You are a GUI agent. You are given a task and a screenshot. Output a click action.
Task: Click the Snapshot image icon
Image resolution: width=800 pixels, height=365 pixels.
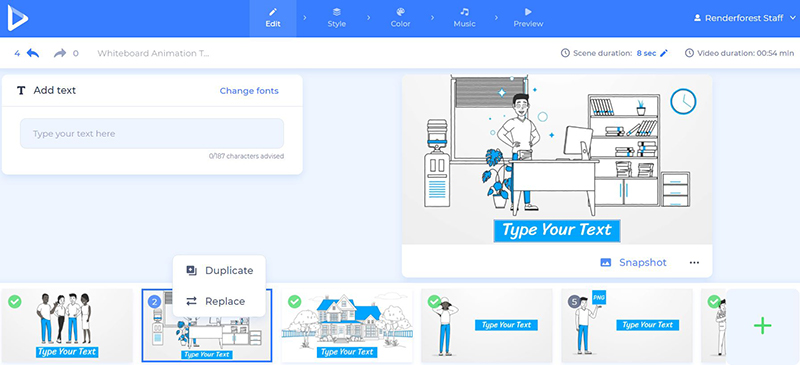point(606,262)
